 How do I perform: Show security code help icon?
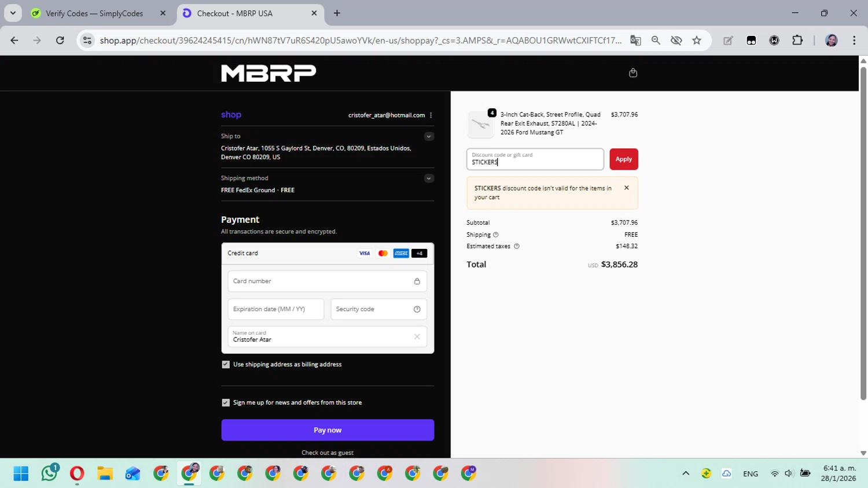[x=417, y=309]
